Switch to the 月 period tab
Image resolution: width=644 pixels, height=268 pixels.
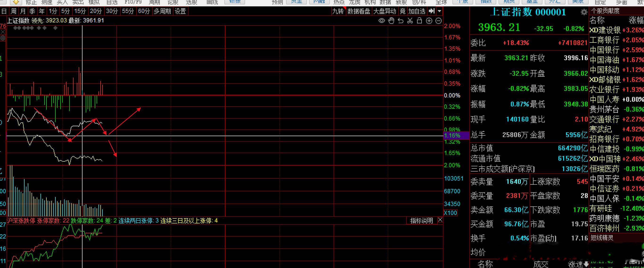[23, 11]
